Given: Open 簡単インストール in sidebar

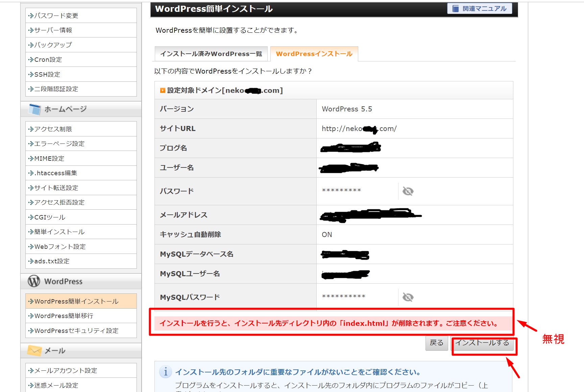Looking at the screenshot, I should (x=81, y=232).
